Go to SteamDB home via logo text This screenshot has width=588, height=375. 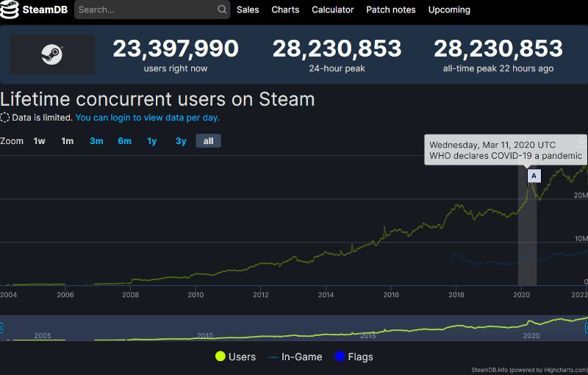click(45, 10)
